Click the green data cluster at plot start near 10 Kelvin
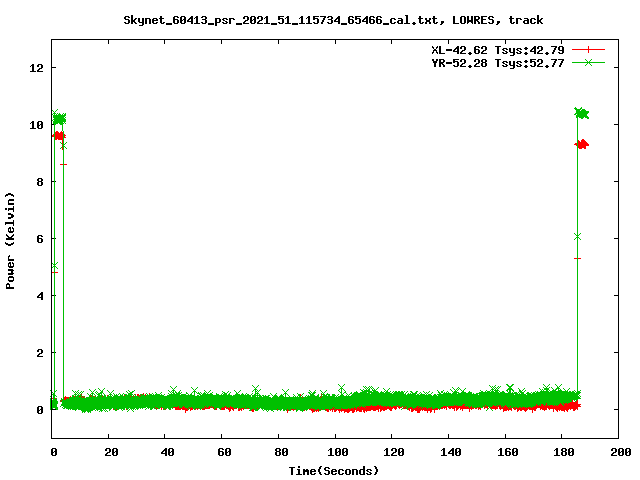Viewport: 640px width, 480px height. [59, 119]
